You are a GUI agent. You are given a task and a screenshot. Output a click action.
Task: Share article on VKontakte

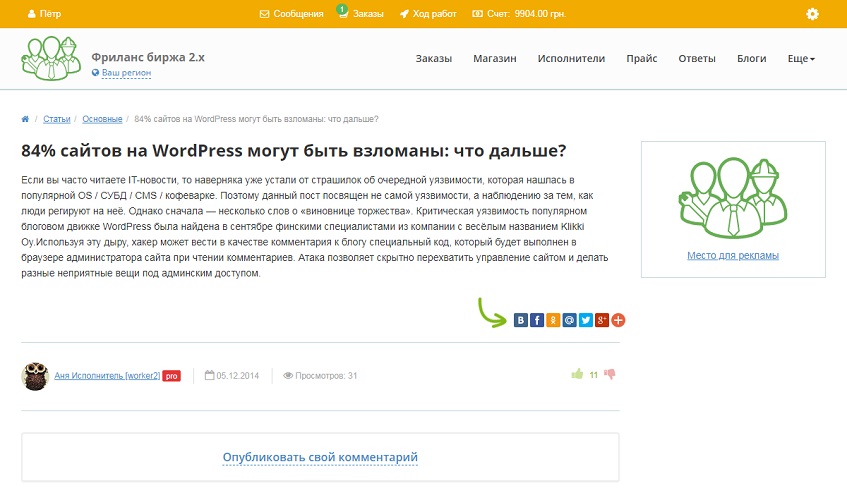(x=521, y=320)
